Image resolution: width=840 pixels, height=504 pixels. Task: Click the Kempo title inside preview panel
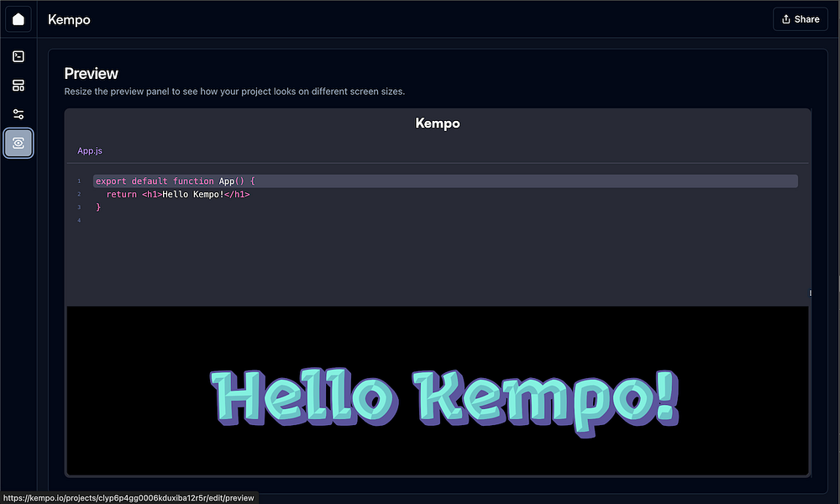(x=438, y=123)
